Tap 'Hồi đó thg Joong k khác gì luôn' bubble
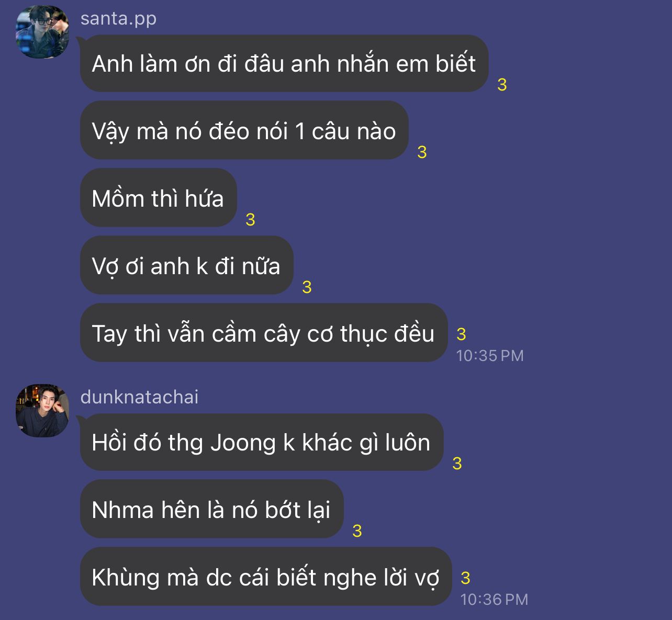672x620 pixels. (x=261, y=442)
